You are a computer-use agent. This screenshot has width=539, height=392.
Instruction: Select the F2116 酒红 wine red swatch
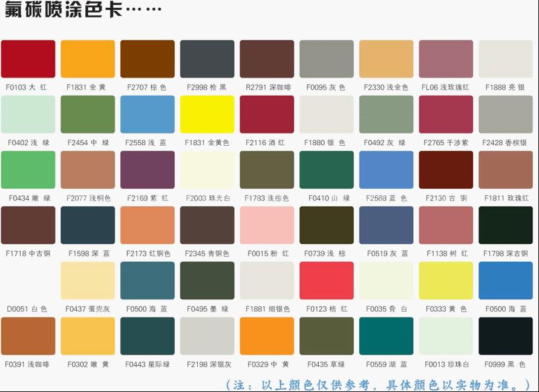267,114
